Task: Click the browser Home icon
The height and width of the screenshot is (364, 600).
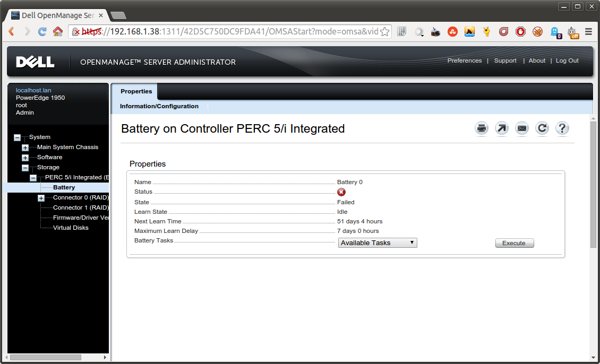Action: tap(57, 32)
